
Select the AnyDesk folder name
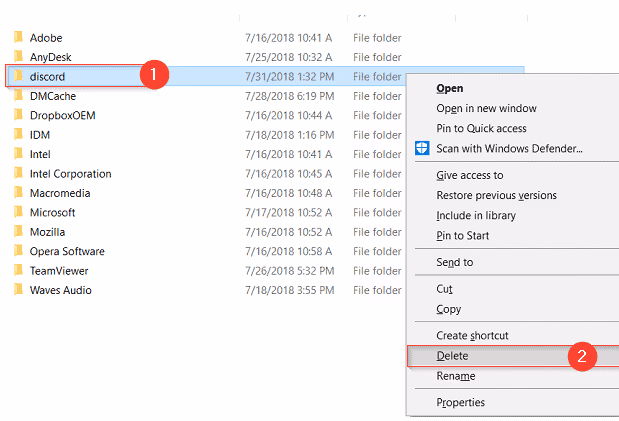tap(51, 57)
